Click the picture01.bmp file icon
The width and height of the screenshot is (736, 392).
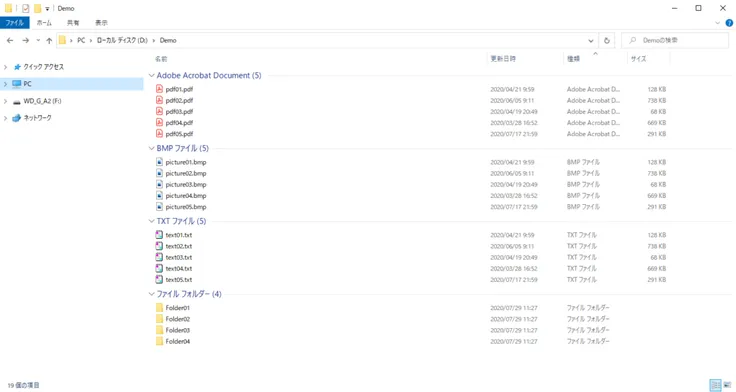point(159,162)
